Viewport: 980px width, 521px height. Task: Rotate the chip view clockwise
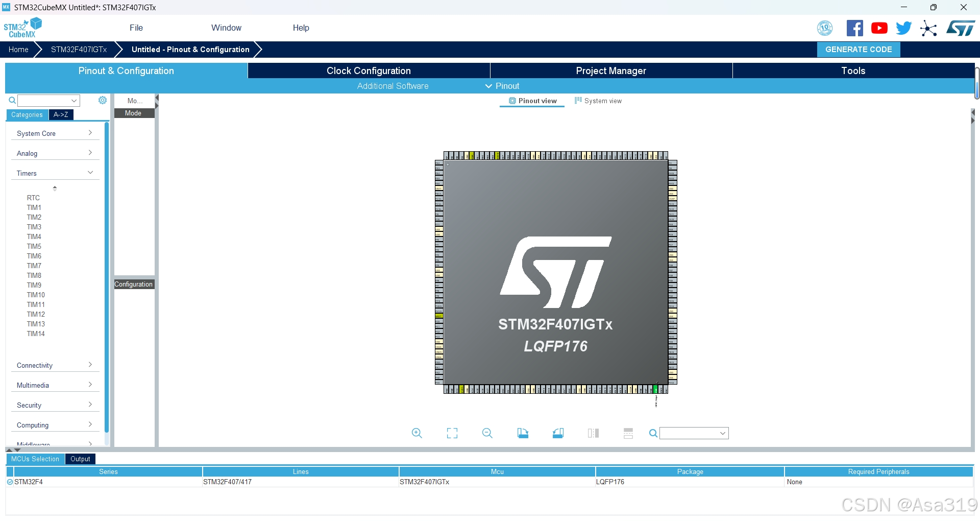coord(523,433)
